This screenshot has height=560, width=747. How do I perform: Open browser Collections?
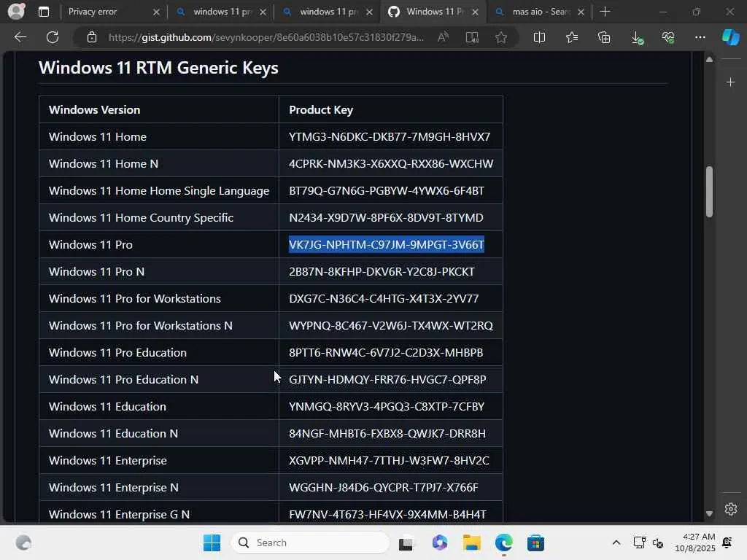604,37
